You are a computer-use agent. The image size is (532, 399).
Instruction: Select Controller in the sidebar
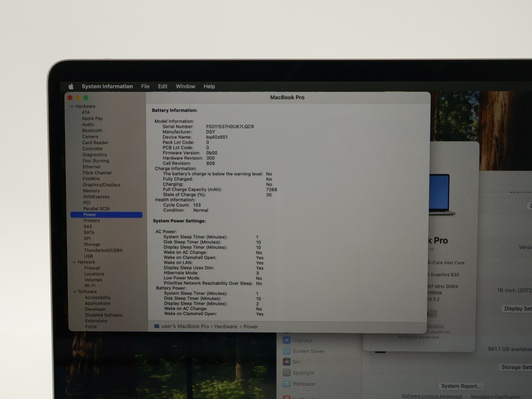click(93, 149)
